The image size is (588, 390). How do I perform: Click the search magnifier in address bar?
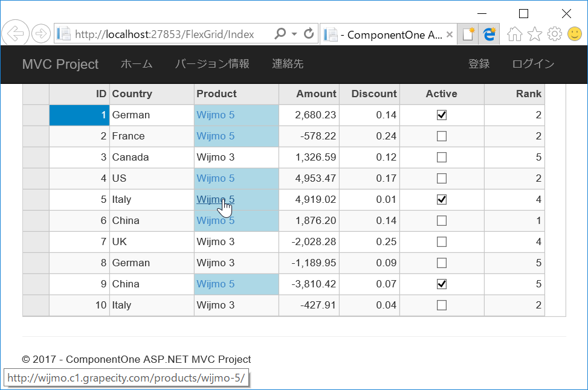pyautogui.click(x=280, y=34)
